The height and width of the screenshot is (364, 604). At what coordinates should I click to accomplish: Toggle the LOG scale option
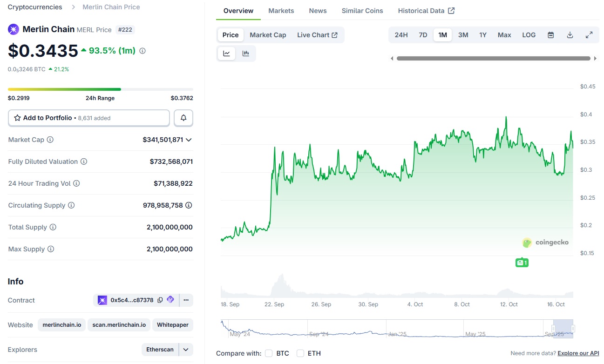pos(529,35)
